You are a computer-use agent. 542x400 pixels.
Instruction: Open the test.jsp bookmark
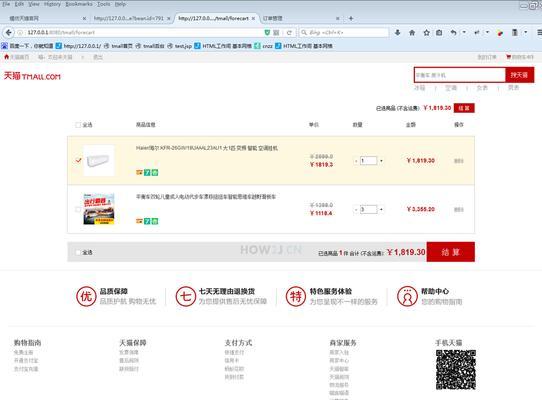[179, 46]
